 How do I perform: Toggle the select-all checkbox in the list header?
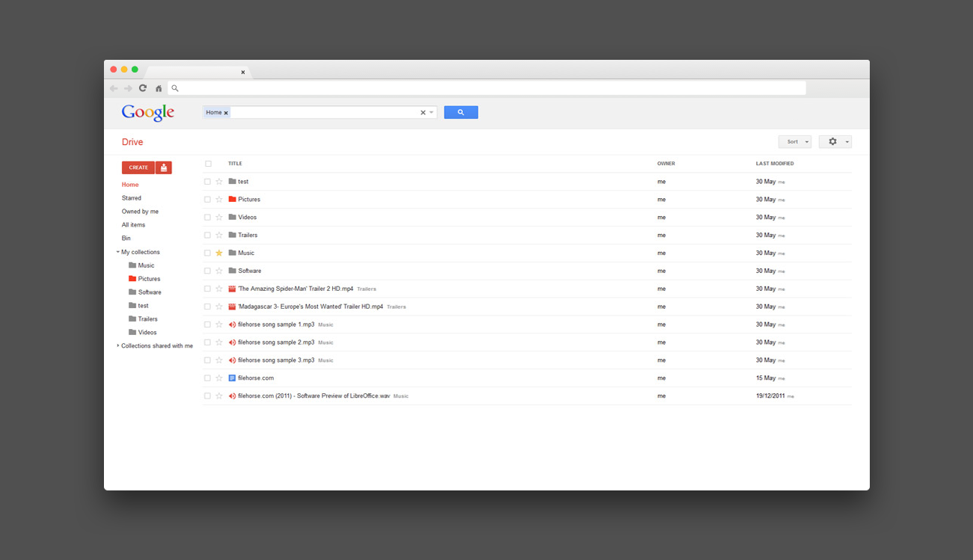click(208, 163)
